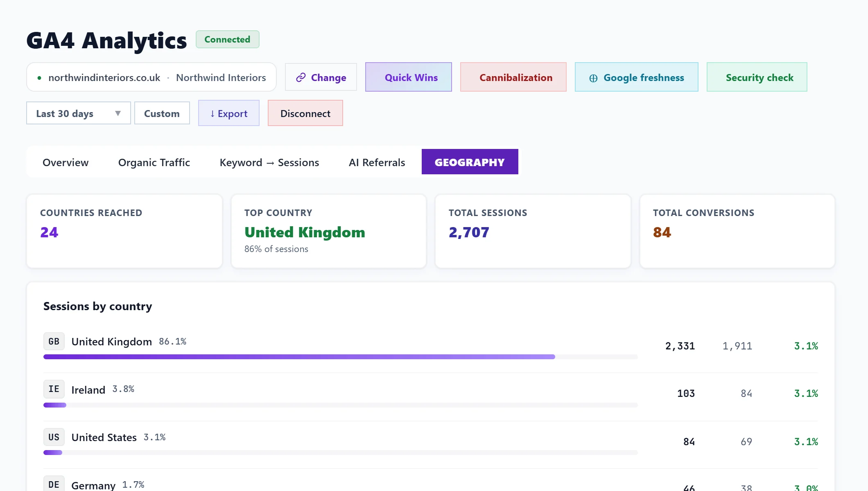
Task: Click the IE country code badge
Action: pos(54,389)
